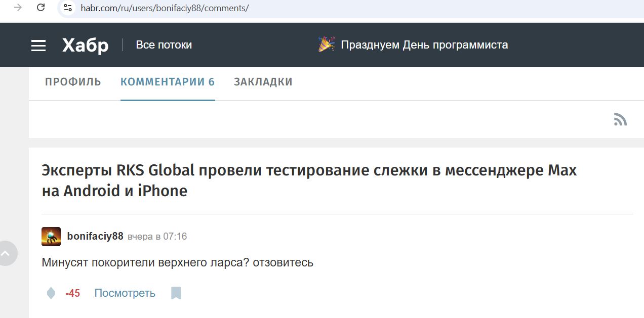The image size is (644, 318).
Task: Go forward using the browser arrow
Action: pos(18,8)
